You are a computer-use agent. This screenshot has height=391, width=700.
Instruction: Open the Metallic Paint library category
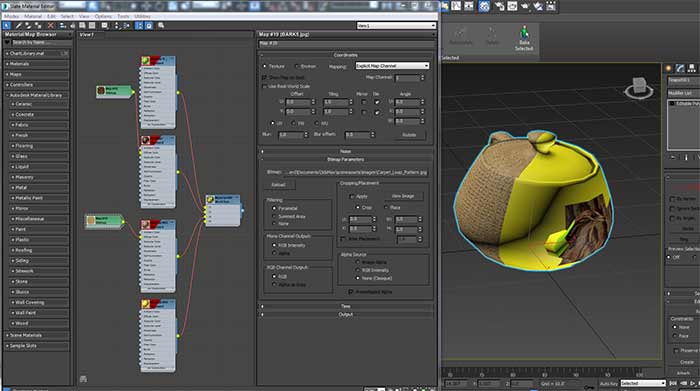coord(39,198)
